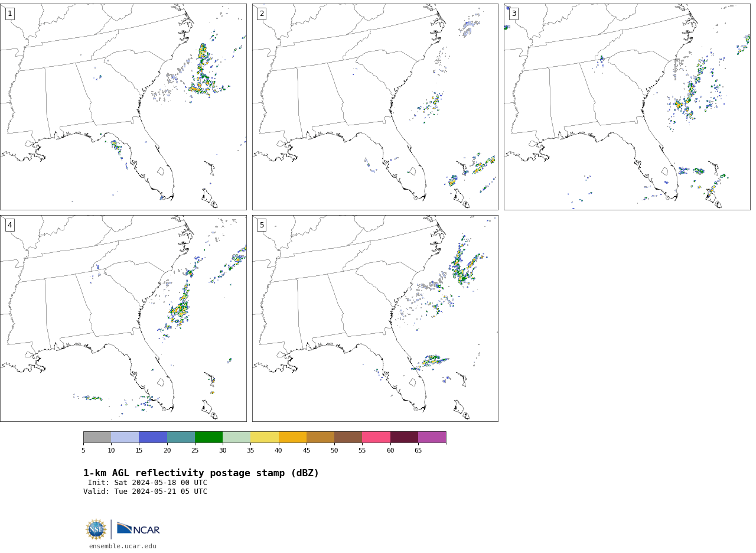
Task: Click the colorbar tick label 60
Action: (390, 450)
